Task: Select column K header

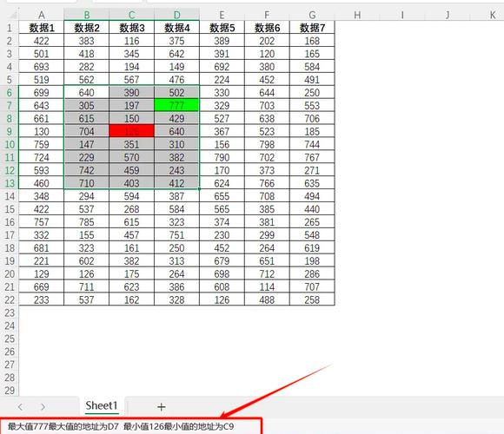Action: 493,15
